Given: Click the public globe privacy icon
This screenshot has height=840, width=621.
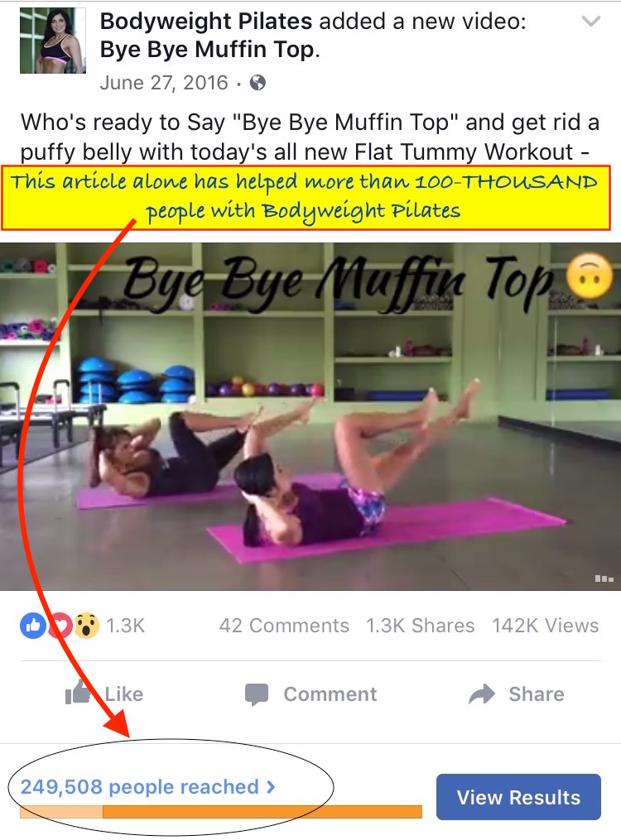Looking at the screenshot, I should (258, 83).
